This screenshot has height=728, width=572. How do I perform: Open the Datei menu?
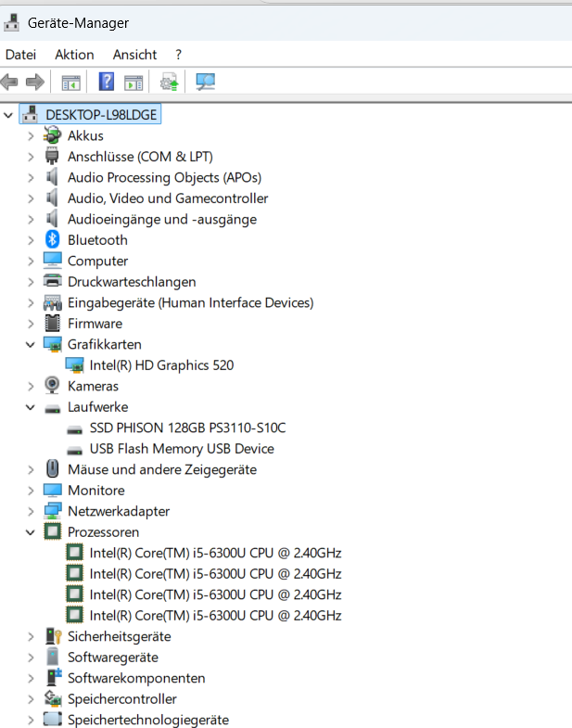coord(20,55)
